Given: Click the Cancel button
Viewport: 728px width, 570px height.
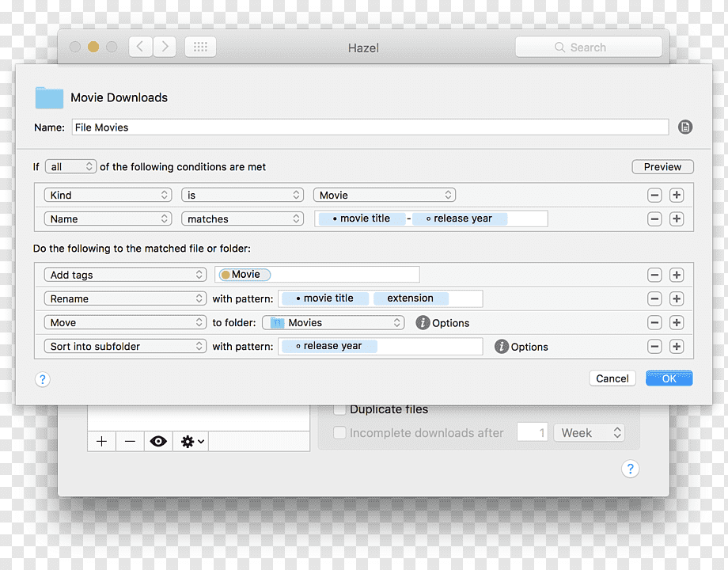Looking at the screenshot, I should (612, 378).
